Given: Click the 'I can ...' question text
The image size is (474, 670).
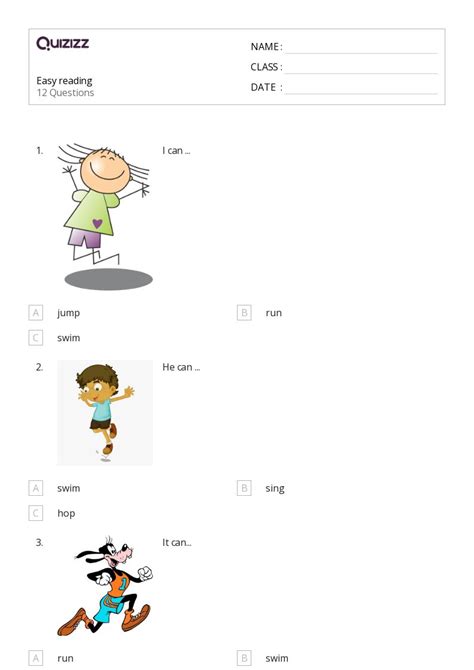Looking at the screenshot, I should tap(176, 150).
